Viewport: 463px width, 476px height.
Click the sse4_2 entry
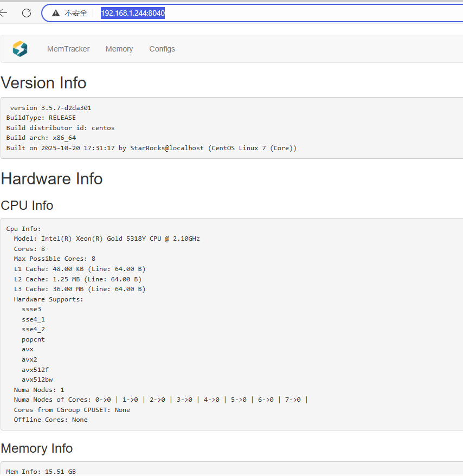coord(34,329)
